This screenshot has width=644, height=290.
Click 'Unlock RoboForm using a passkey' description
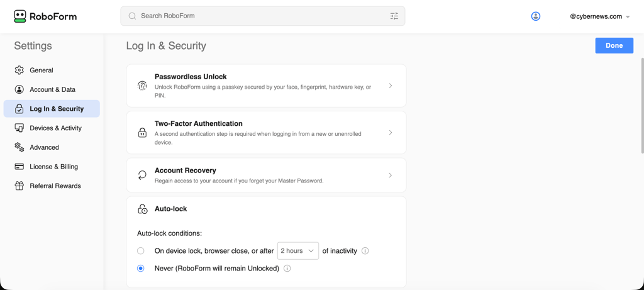tap(263, 92)
